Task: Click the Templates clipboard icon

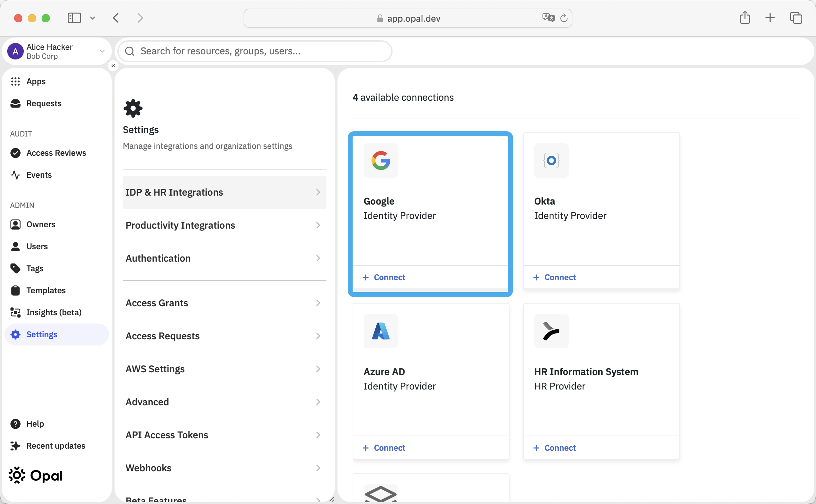Action: coord(15,291)
